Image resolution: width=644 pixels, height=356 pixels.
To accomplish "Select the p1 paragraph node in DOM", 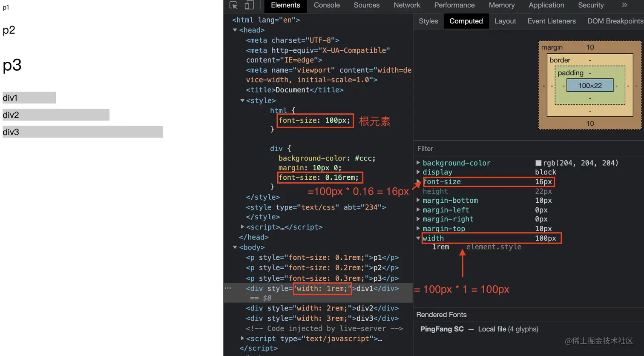I will 322,258.
